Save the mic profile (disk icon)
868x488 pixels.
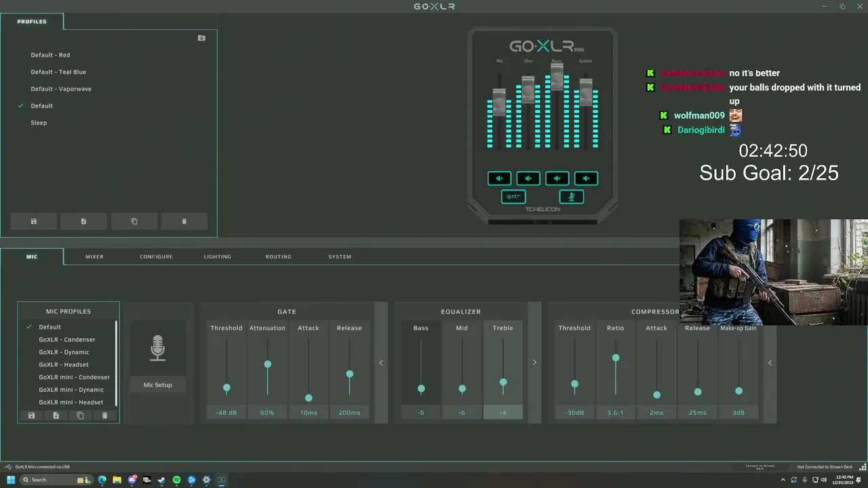click(31, 415)
